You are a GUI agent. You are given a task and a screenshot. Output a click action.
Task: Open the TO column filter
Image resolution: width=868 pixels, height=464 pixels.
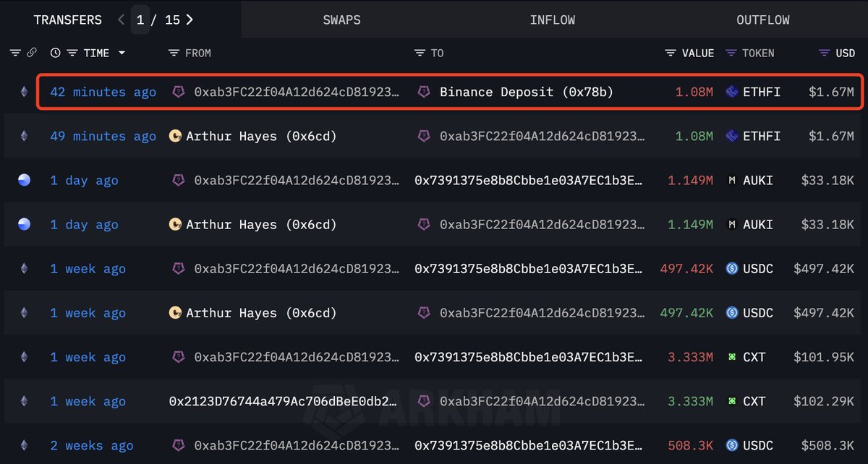coord(420,53)
